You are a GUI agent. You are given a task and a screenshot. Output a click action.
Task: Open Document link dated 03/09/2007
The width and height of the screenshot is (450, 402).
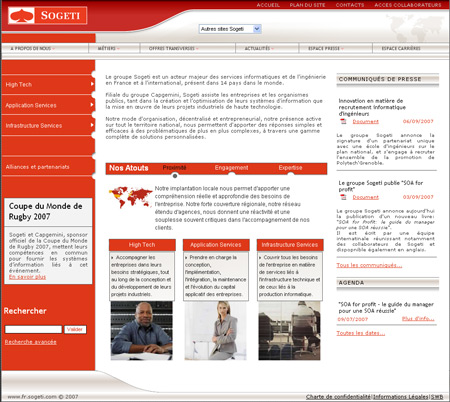(366, 197)
